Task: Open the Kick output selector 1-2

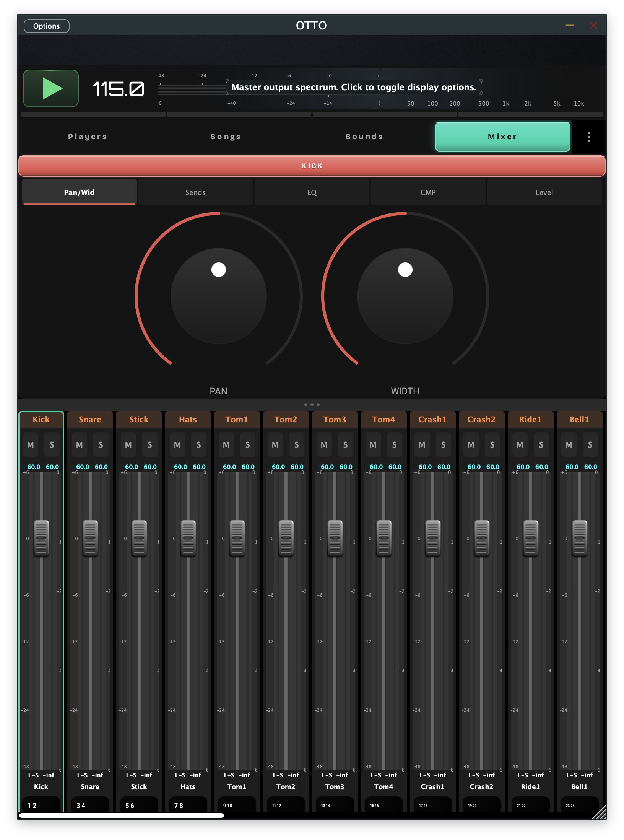Action: click(x=41, y=805)
